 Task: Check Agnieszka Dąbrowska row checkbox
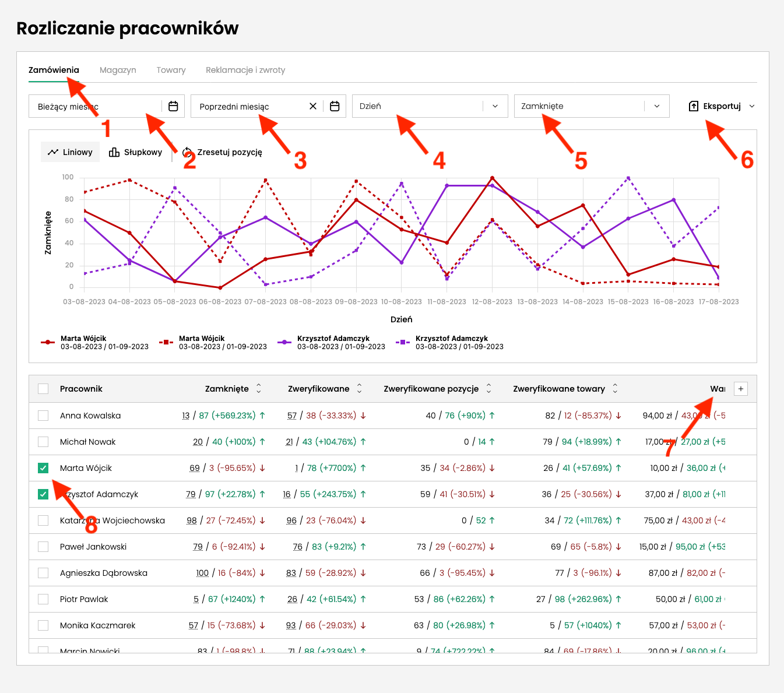(43, 573)
